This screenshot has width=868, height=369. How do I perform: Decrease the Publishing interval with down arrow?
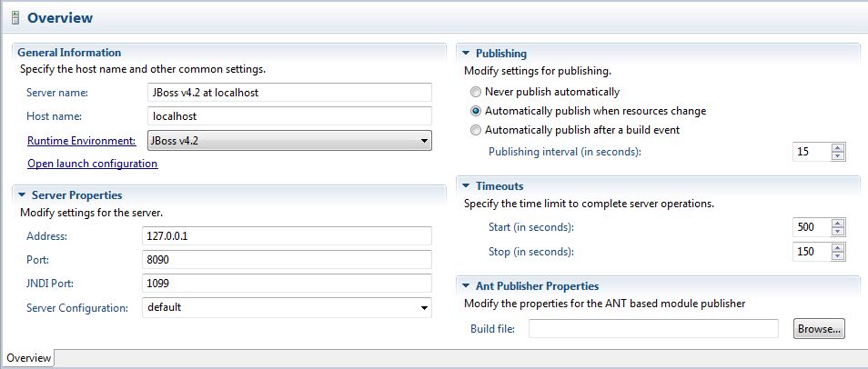[x=838, y=156]
